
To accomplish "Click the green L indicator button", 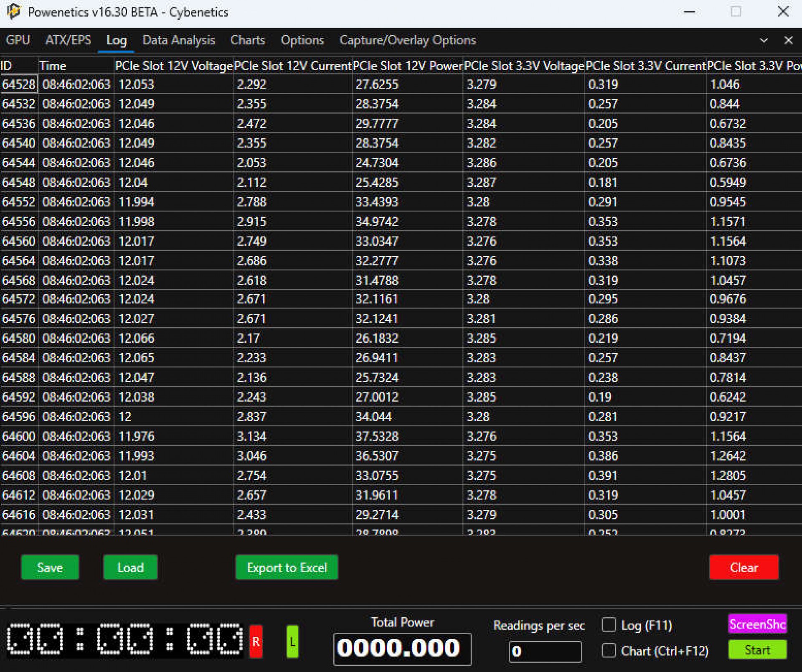I will coord(292,641).
